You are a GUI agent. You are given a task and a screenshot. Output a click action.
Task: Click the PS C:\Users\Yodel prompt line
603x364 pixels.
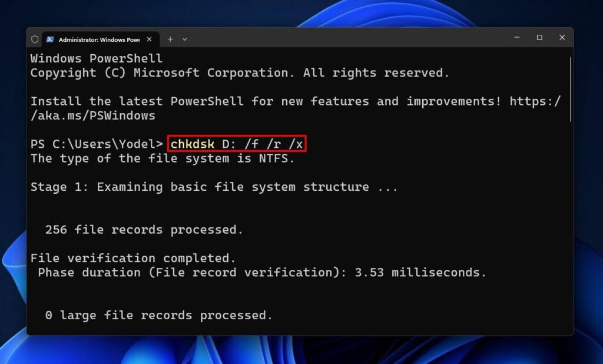coord(94,143)
